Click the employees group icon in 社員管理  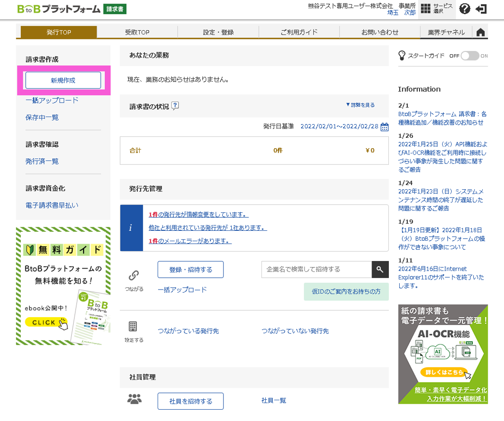(x=135, y=399)
